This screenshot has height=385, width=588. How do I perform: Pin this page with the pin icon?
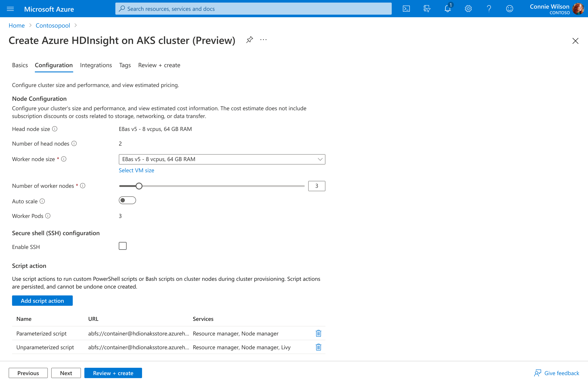250,40
